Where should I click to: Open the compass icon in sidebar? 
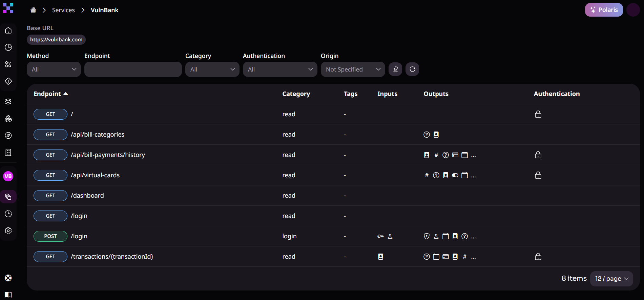pyautogui.click(x=8, y=136)
